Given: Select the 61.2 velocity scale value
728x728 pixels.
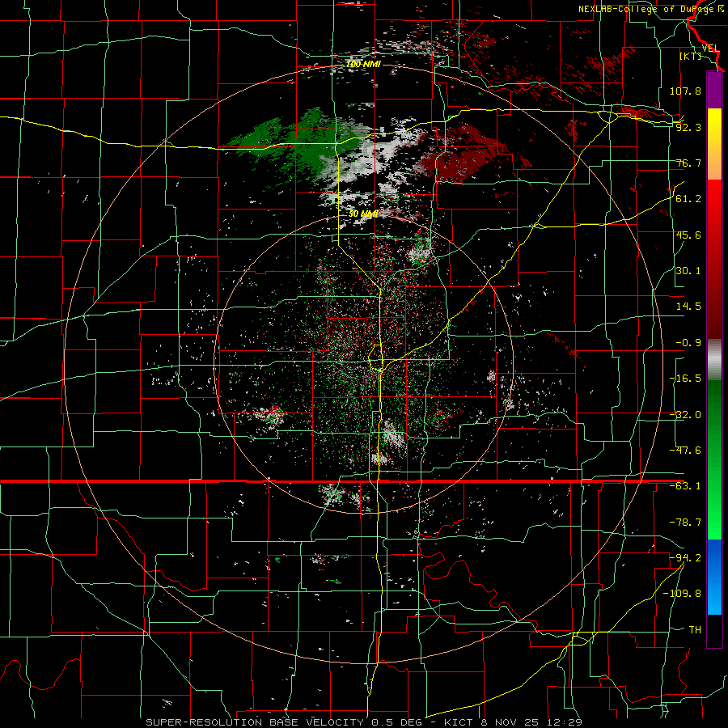Looking at the screenshot, I should pyautogui.click(x=688, y=199).
